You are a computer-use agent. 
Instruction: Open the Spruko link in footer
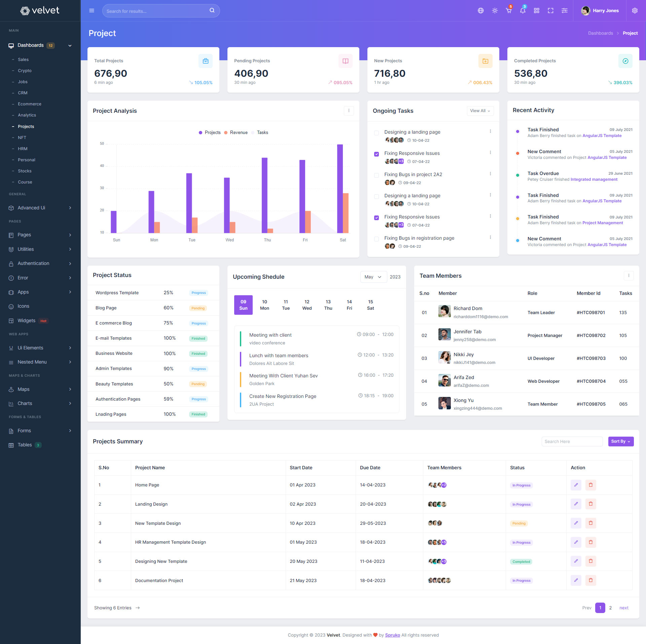[392, 635]
